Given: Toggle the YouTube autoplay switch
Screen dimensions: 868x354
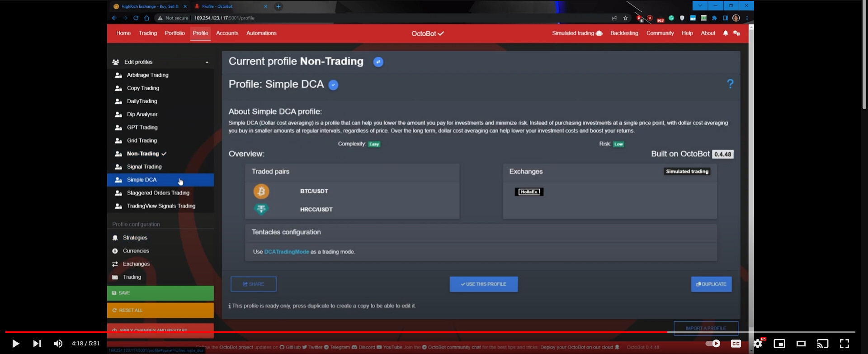Looking at the screenshot, I should [713, 344].
